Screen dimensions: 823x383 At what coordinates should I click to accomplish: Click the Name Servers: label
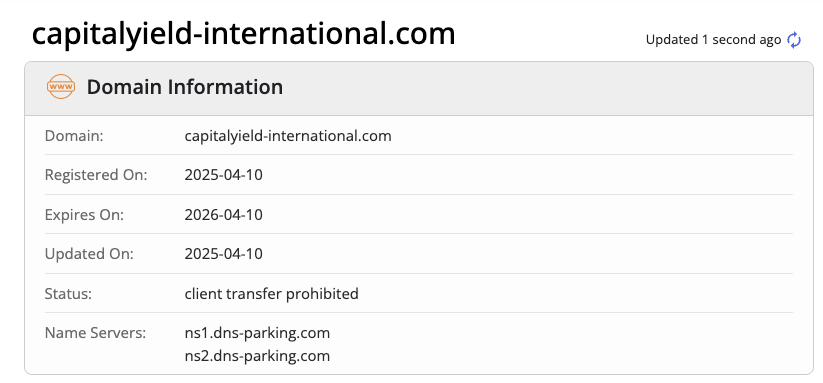(95, 333)
